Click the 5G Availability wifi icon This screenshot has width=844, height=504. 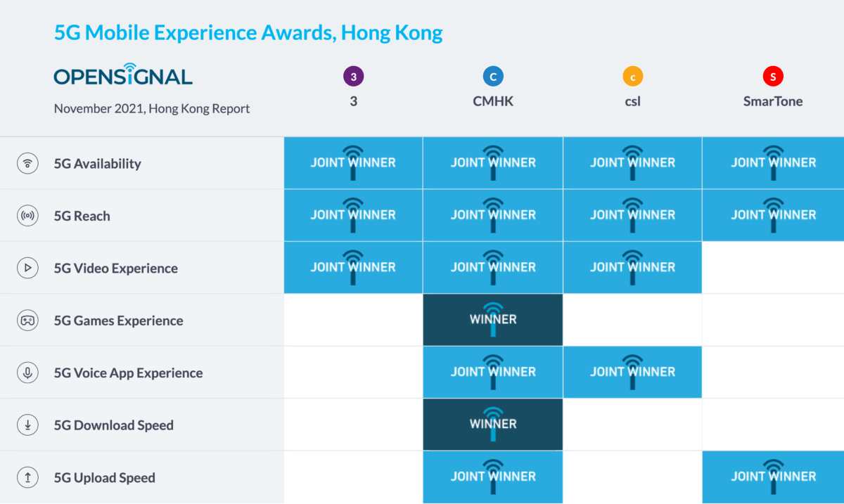click(x=27, y=164)
